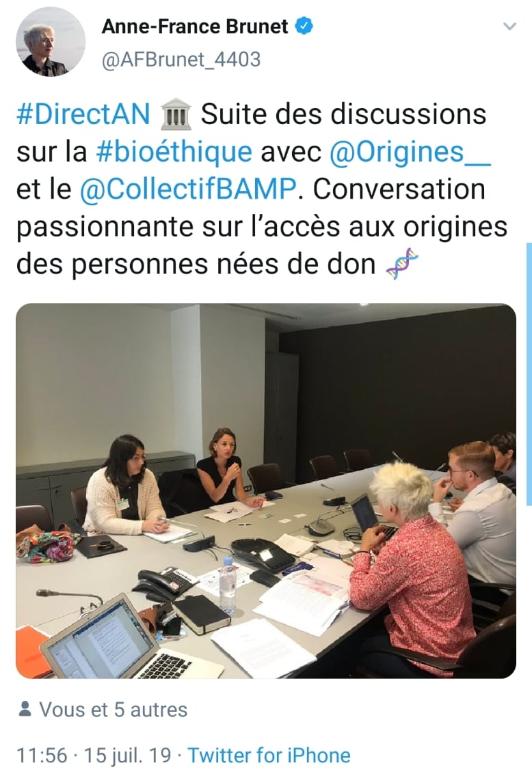532x781 pixels.
Task: Click the Anne-France Brunet display name
Action: tap(195, 26)
